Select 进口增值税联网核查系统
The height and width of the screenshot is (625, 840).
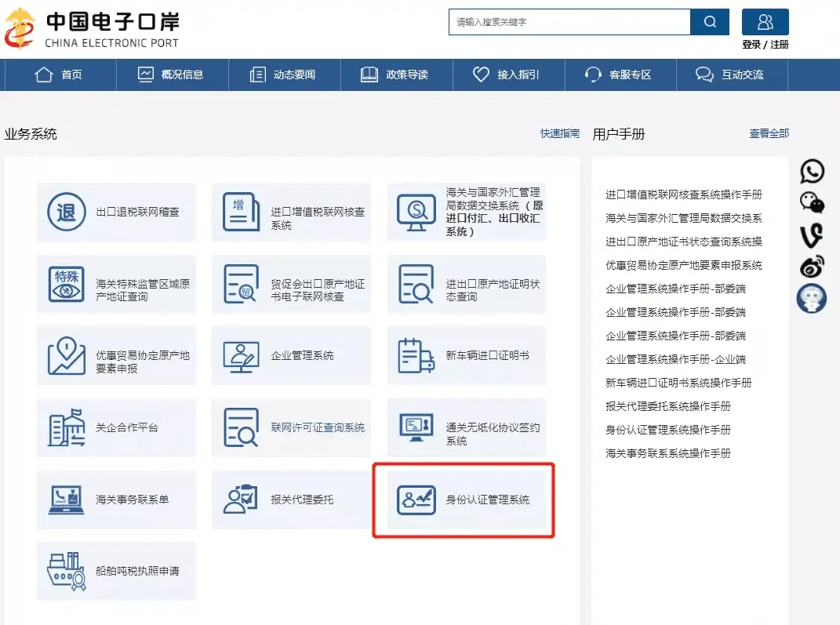pos(291,212)
